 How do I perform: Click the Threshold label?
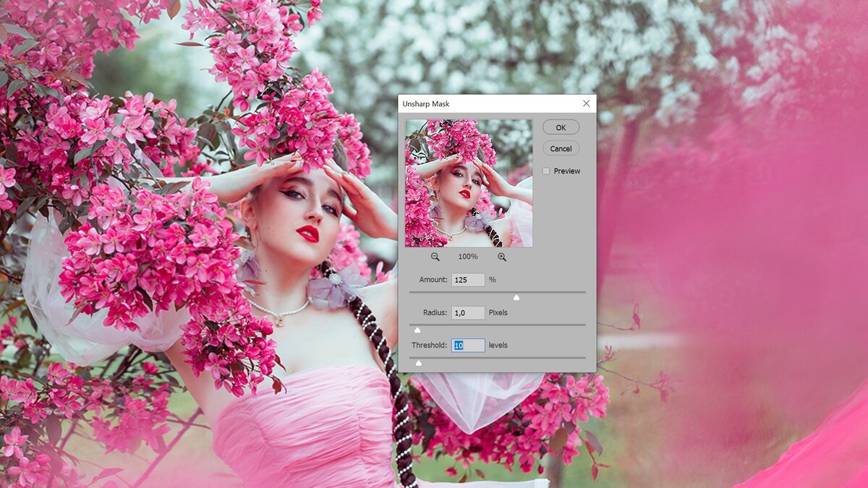[x=430, y=346]
